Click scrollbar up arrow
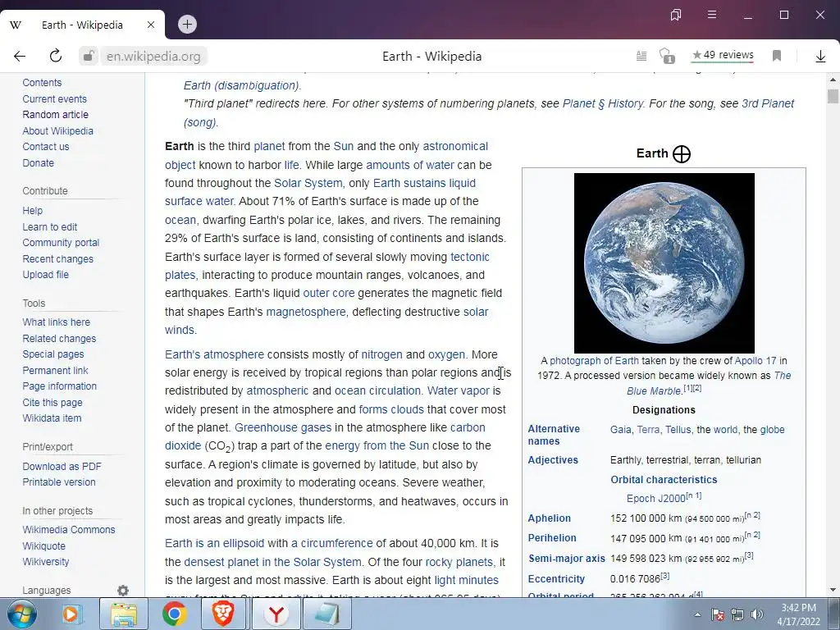Image resolution: width=840 pixels, height=630 pixels. point(833,80)
